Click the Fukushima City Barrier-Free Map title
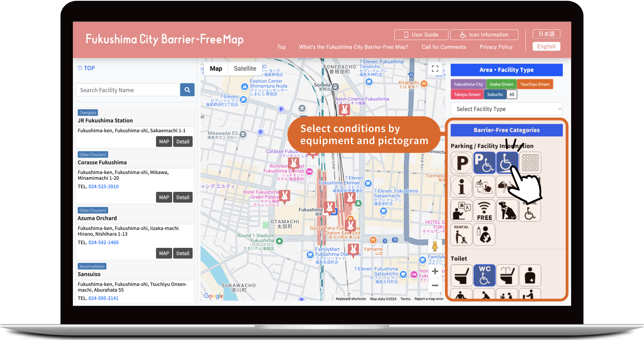The image size is (644, 340). pyautogui.click(x=165, y=39)
